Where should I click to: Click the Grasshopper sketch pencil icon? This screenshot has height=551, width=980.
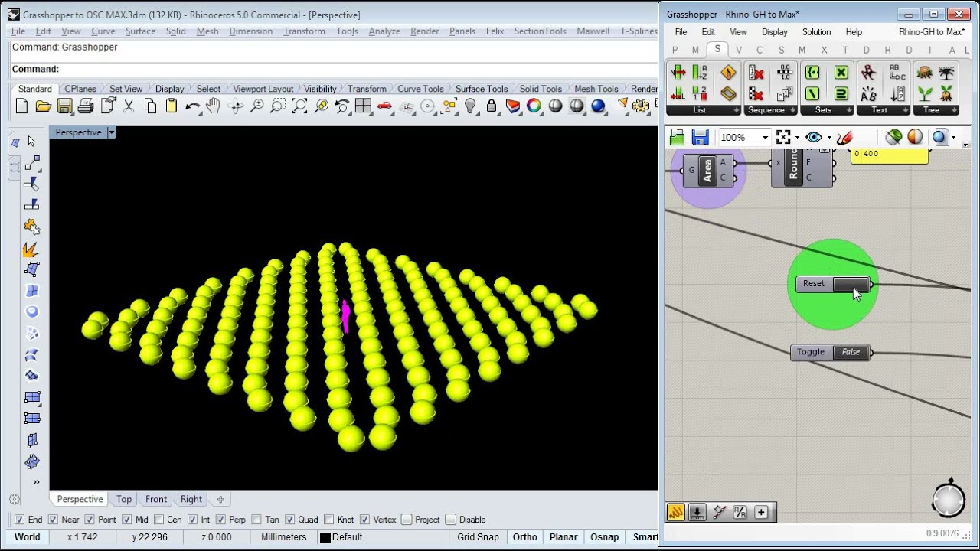click(x=844, y=137)
